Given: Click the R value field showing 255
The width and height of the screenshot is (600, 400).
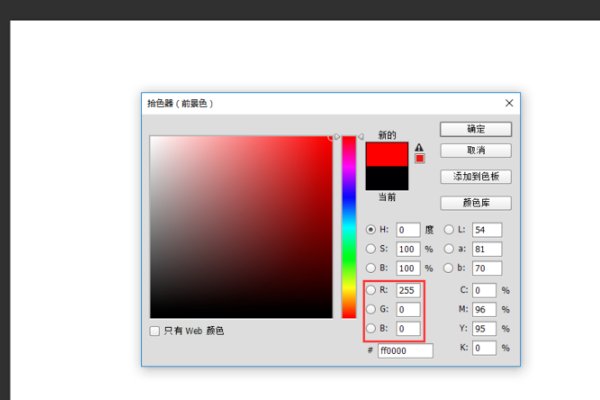Looking at the screenshot, I should point(407,290).
